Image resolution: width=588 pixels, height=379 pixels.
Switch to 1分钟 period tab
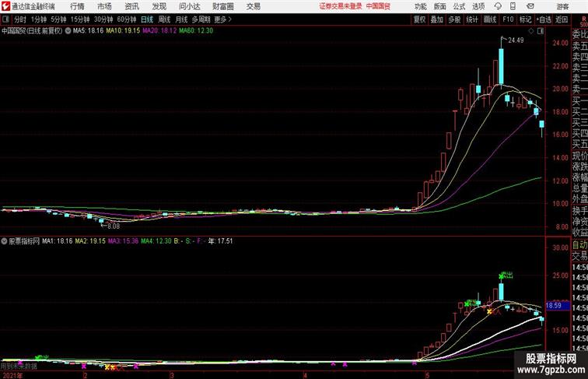coord(39,19)
